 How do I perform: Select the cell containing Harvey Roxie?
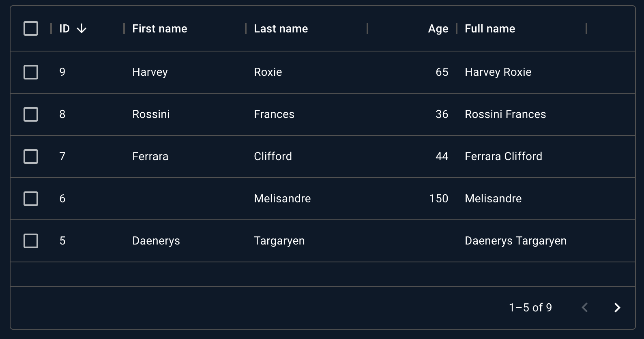pyautogui.click(x=498, y=72)
